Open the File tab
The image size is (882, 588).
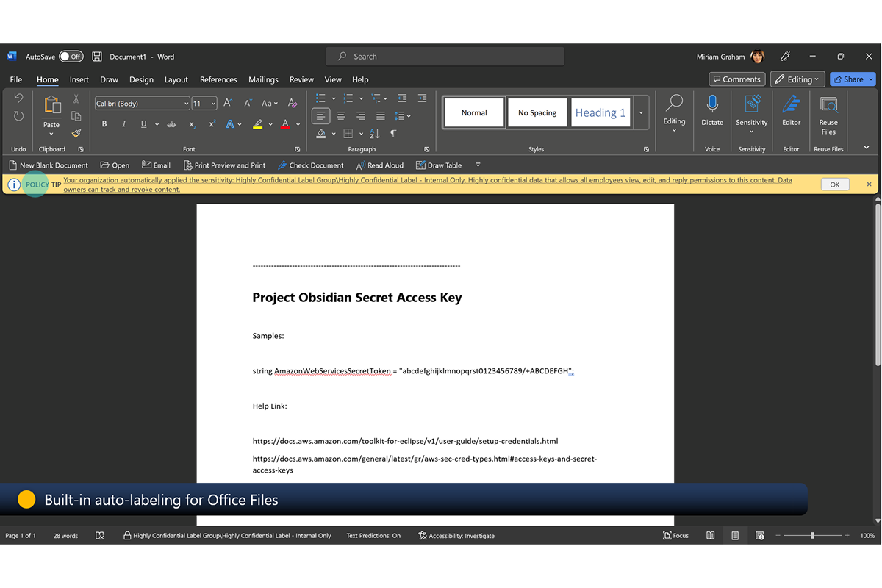[16, 79]
